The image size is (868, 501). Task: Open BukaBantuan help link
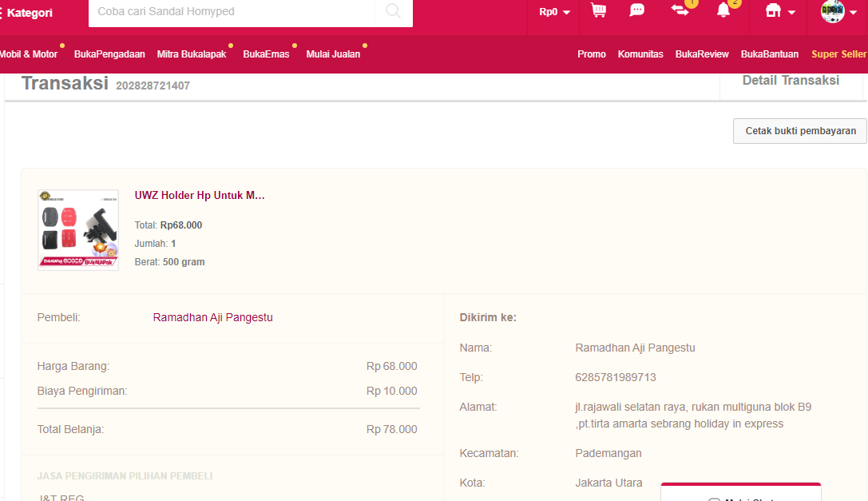pyautogui.click(x=770, y=54)
